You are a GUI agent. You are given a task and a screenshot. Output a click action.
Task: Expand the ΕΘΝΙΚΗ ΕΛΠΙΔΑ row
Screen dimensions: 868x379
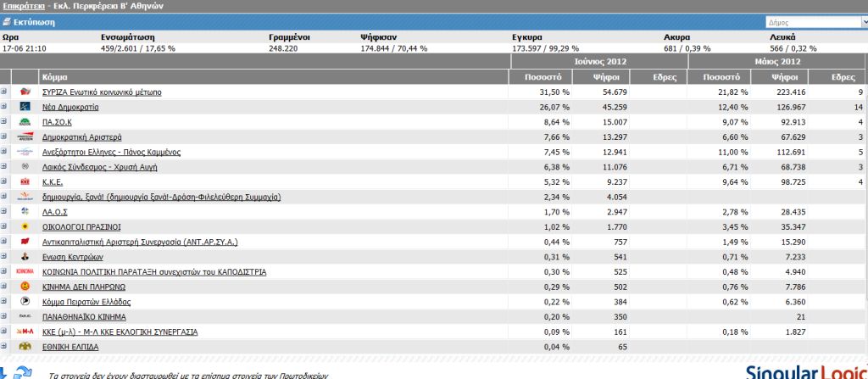[x=4, y=346]
